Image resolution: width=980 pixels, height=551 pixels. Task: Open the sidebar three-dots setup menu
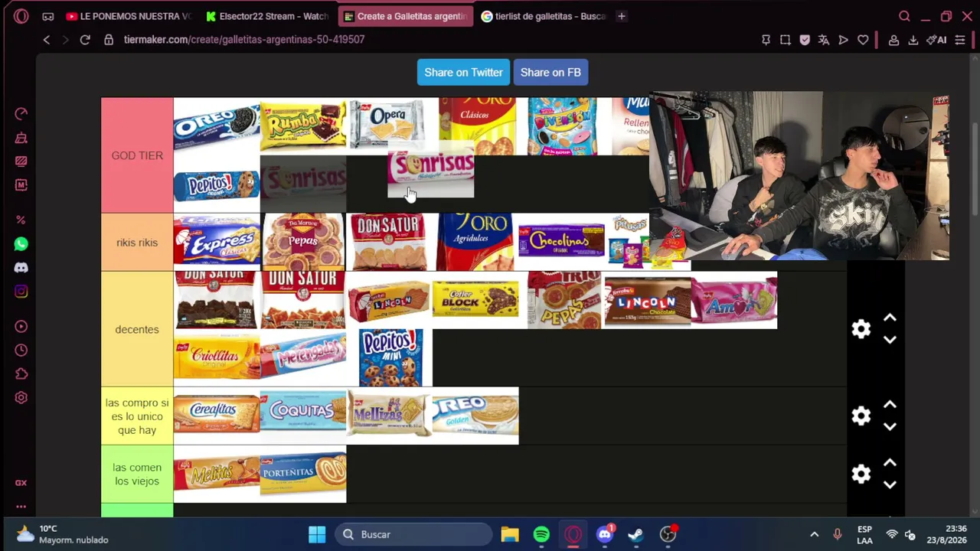pyautogui.click(x=21, y=507)
